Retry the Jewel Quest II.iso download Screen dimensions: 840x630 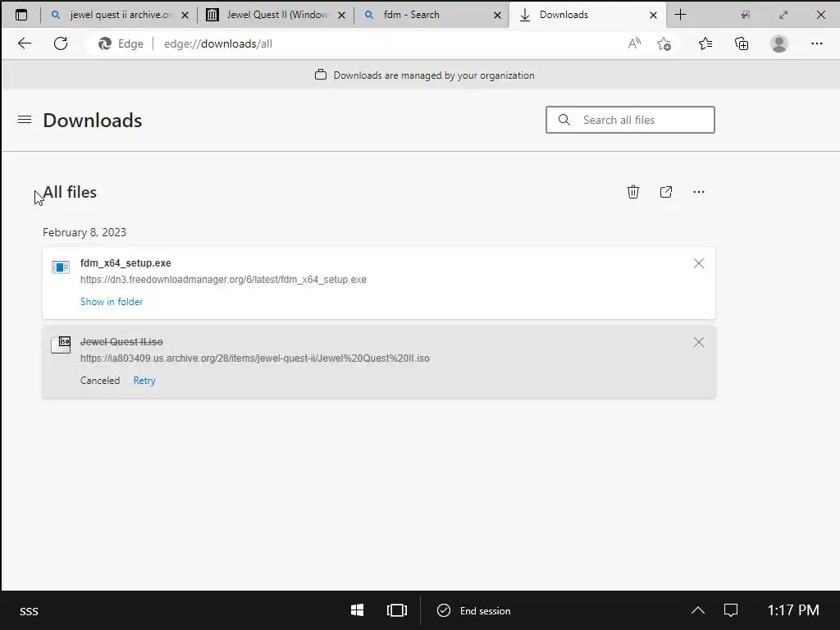[x=144, y=381]
